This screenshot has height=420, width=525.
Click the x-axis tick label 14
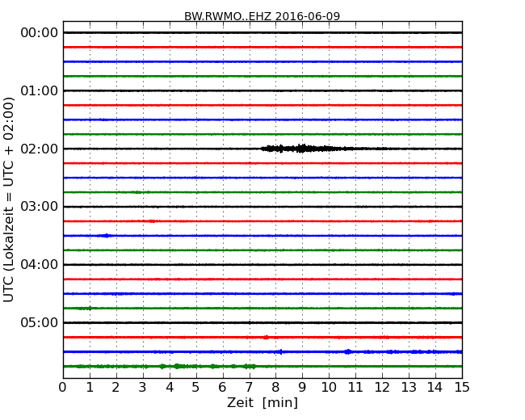[435, 388]
